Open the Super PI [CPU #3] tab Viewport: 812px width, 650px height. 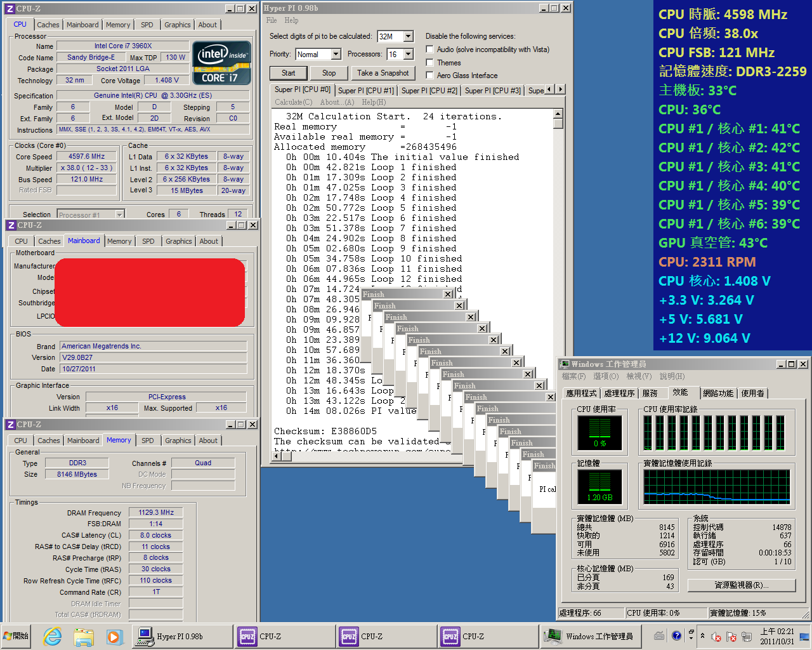tap(493, 91)
